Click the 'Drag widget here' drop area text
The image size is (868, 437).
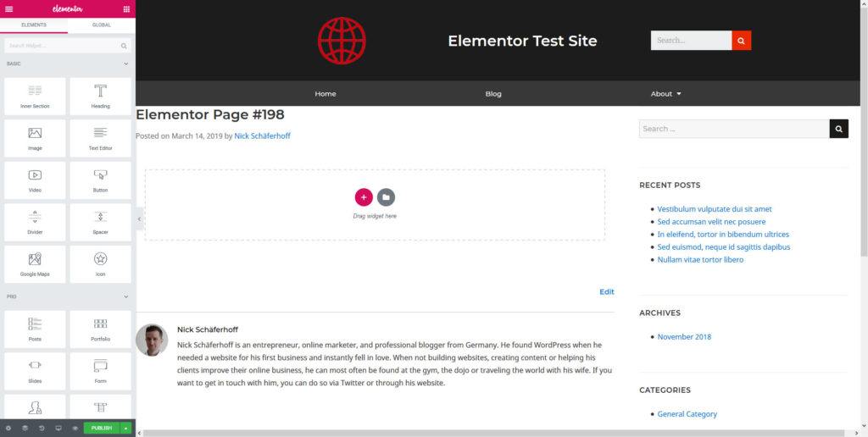coord(375,216)
